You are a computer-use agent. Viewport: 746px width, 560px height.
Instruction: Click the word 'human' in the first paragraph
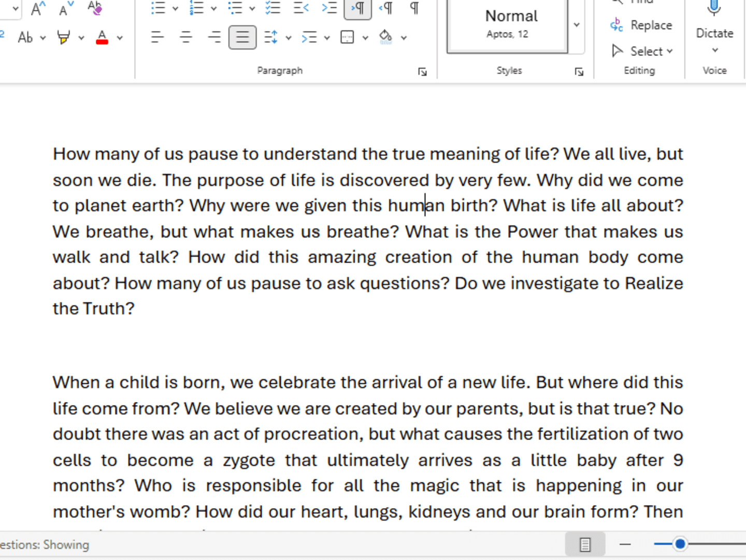[x=417, y=206]
